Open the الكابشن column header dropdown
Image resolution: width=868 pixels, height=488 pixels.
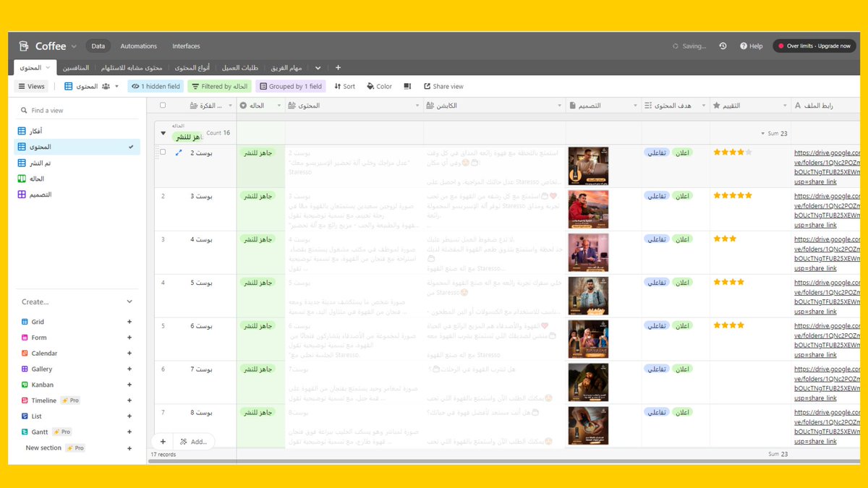(561, 106)
